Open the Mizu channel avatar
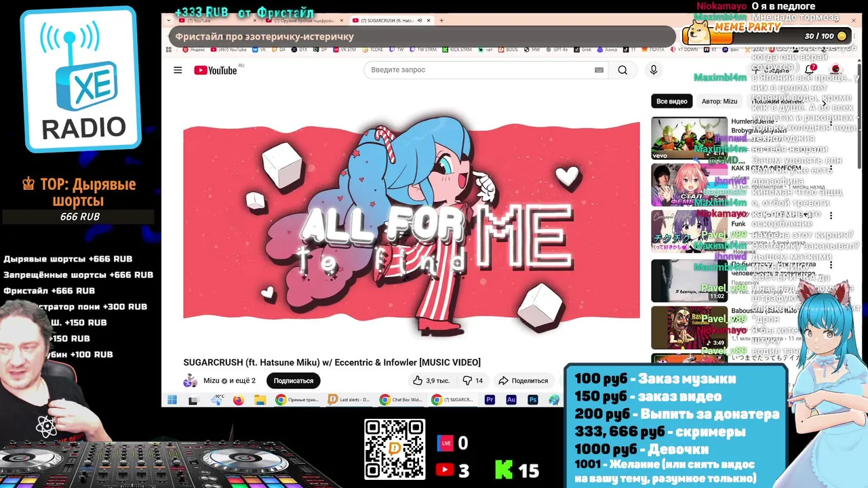Viewport: 868px width, 488px height. point(191,381)
